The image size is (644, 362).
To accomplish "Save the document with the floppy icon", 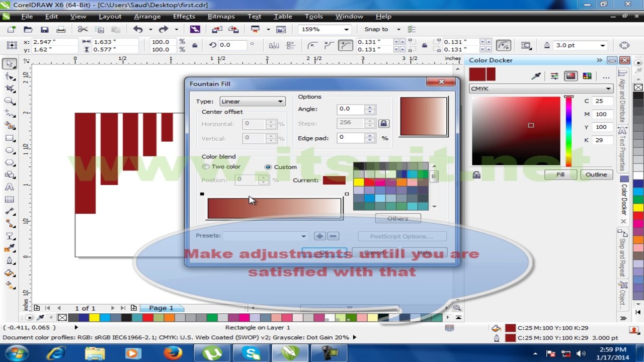I will click(44, 30).
